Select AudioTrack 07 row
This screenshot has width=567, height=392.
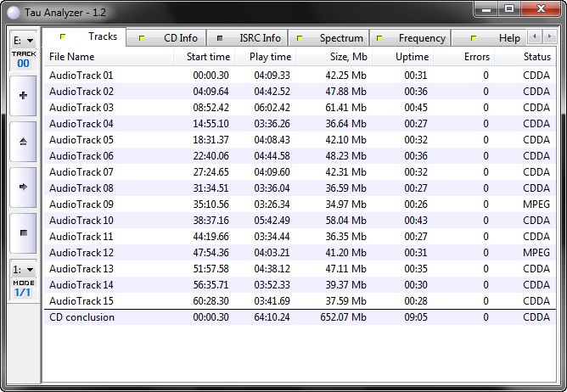(x=300, y=171)
